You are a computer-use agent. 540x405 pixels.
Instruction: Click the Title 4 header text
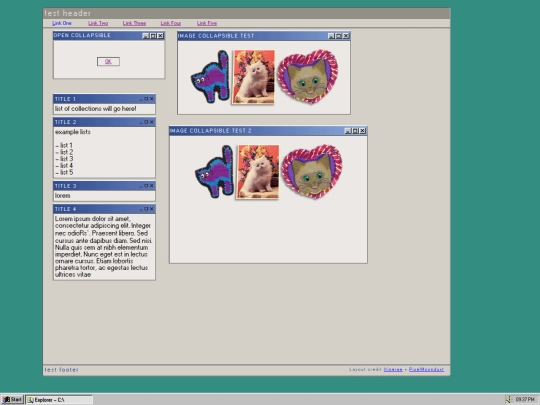tap(65, 209)
